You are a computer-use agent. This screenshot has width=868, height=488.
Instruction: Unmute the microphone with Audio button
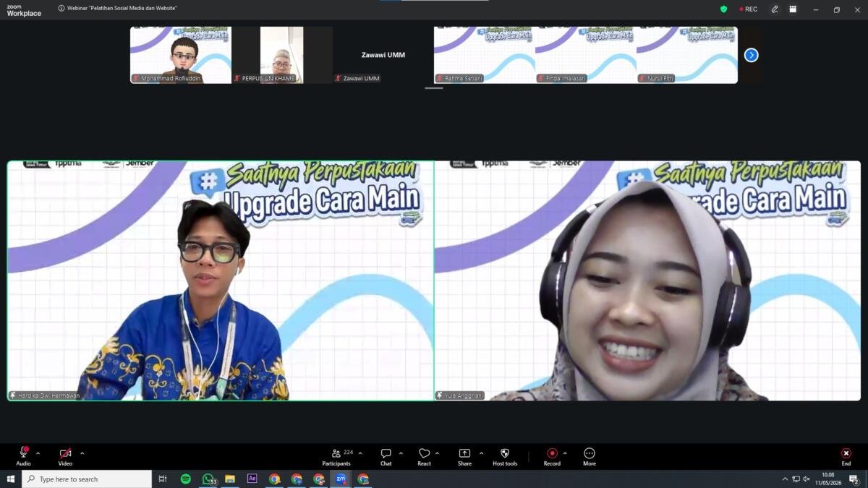23,456
